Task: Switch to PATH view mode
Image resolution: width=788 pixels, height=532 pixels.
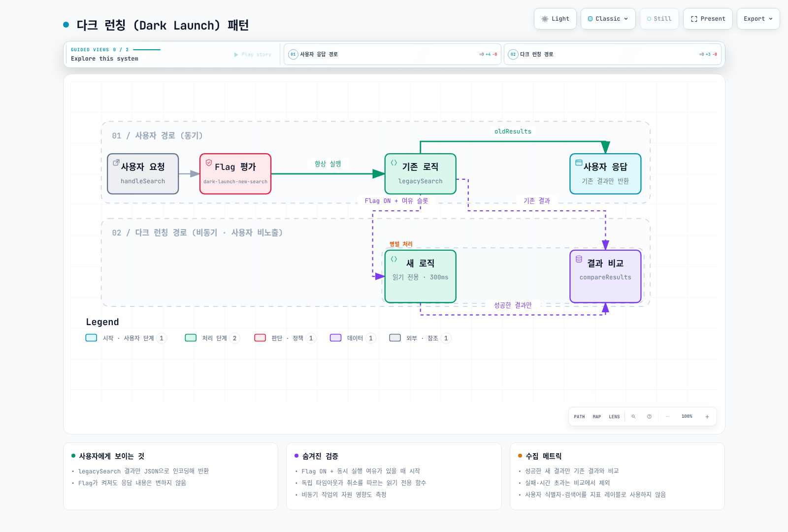Action: click(x=579, y=417)
